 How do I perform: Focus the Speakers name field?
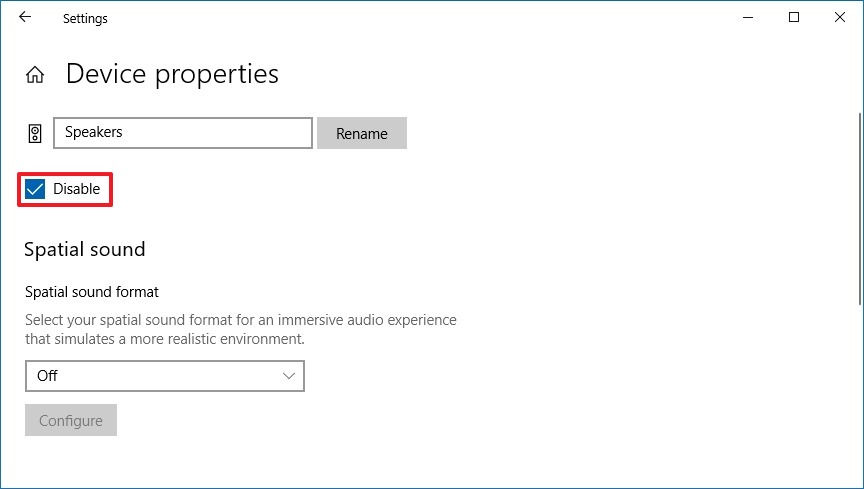coord(183,133)
